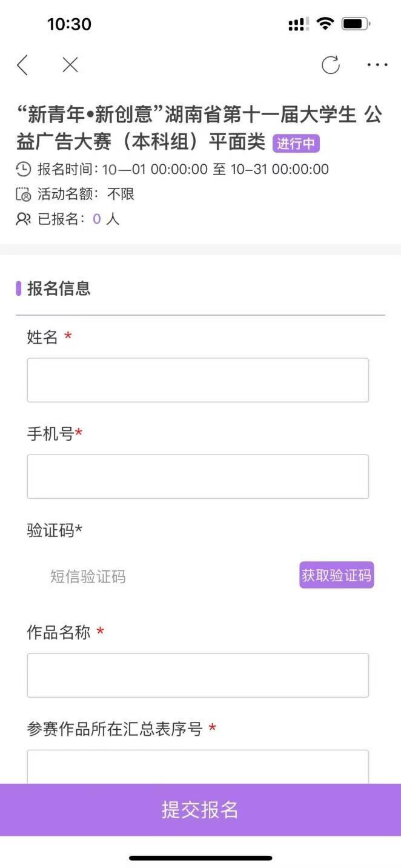Tap the battery icon in status bar
This screenshot has width=401, height=868.
pyautogui.click(x=356, y=24)
